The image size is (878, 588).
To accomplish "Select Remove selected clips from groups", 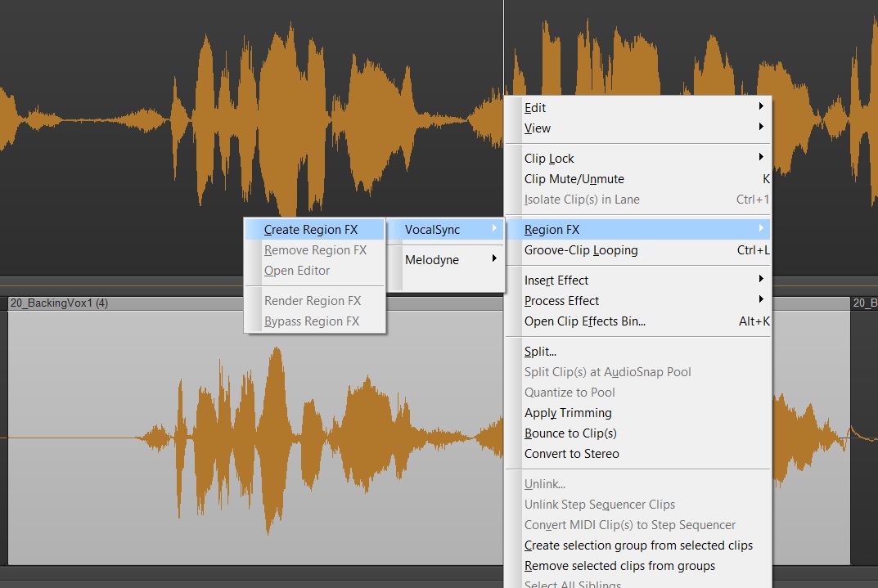I will coord(637,566).
